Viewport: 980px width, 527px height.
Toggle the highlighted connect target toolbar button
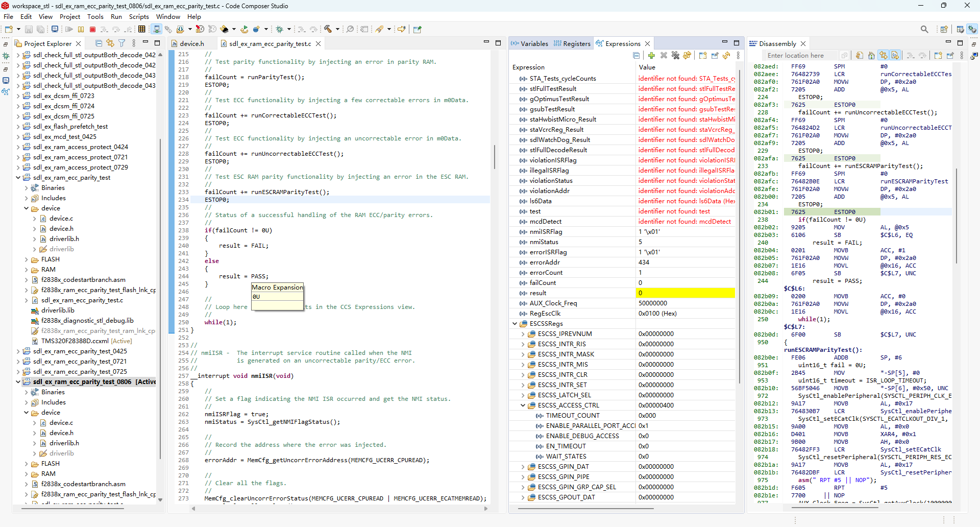click(x=156, y=29)
